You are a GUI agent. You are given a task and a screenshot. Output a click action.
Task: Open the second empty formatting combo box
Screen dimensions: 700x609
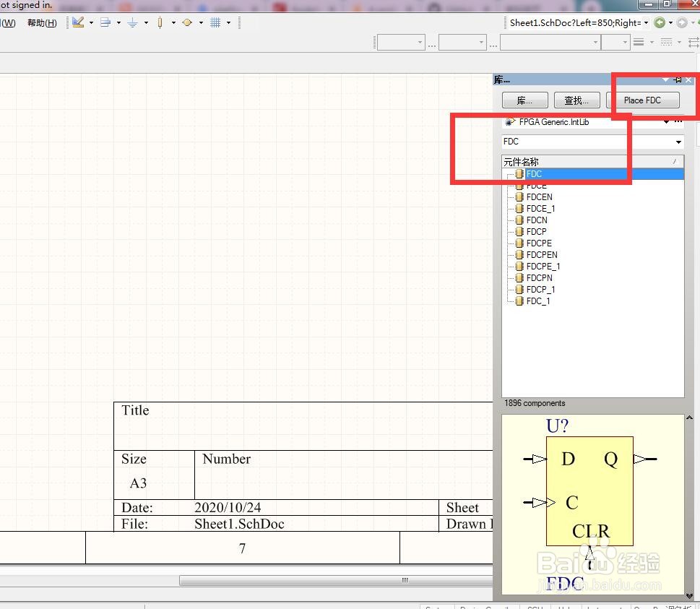click(462, 43)
